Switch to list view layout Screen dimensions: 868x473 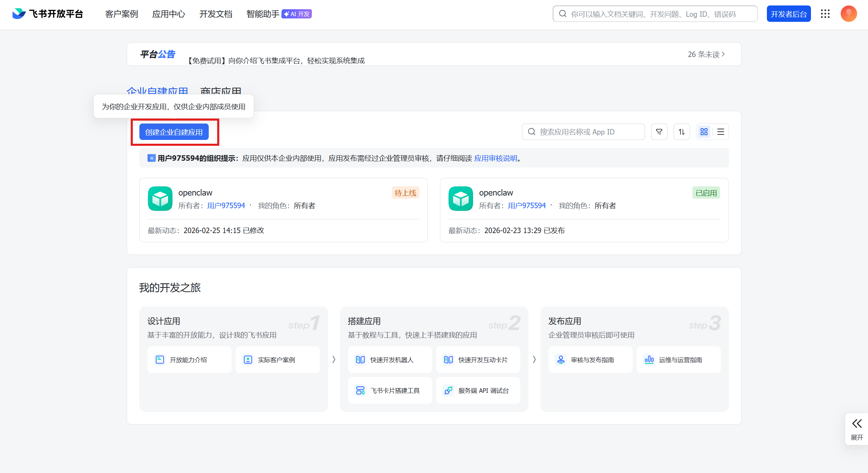pyautogui.click(x=721, y=132)
